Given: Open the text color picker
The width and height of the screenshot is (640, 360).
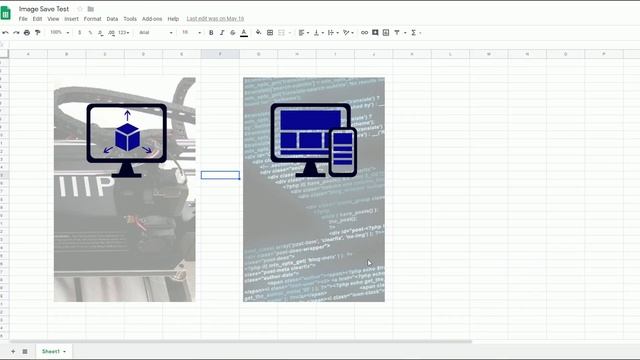Looking at the screenshot, I should click(244, 33).
